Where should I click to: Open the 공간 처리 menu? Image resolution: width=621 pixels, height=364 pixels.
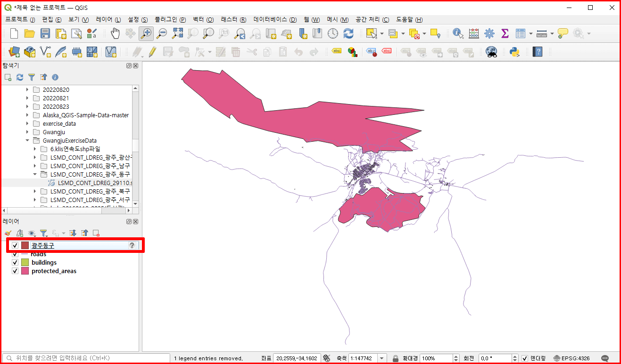[372, 19]
